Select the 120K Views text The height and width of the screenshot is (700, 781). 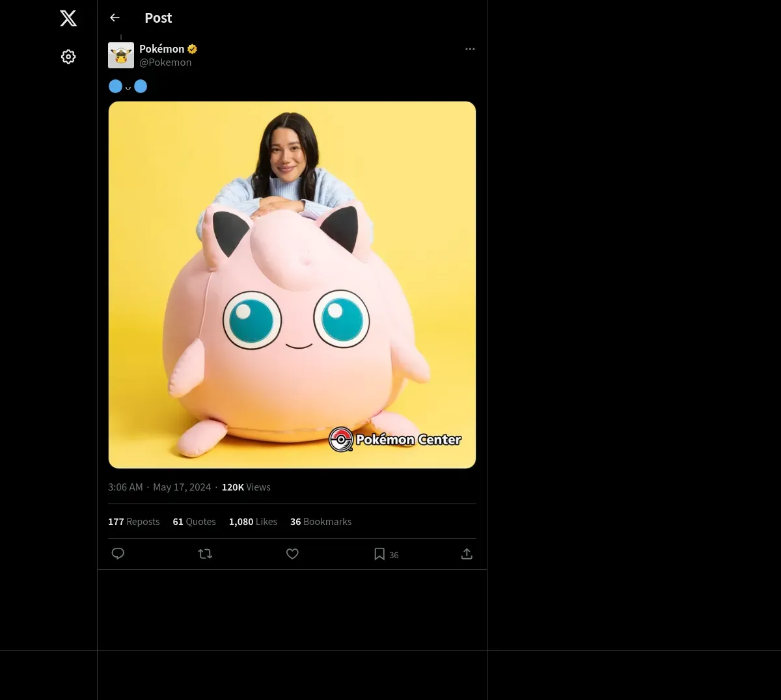coord(246,487)
